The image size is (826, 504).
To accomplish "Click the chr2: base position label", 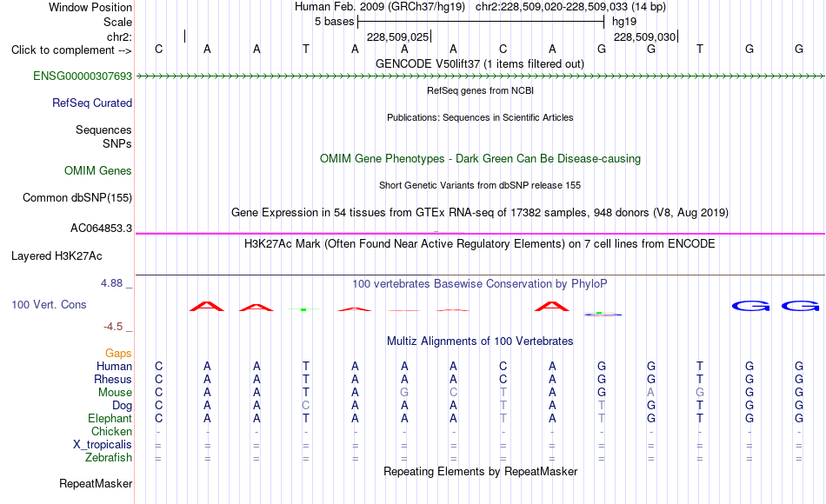I will [x=119, y=36].
